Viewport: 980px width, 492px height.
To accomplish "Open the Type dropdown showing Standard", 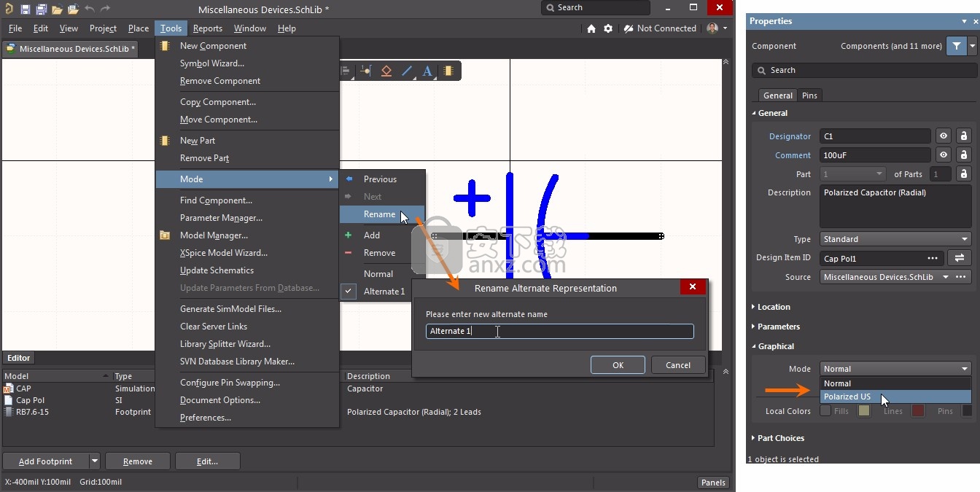I will [x=895, y=239].
